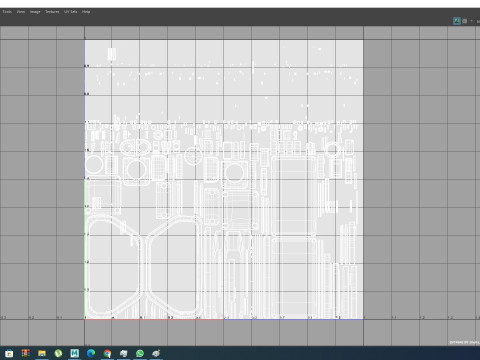Open the gray app icon left of WhatsApp
Image resolution: width=480 pixels, height=360 pixels.
[123, 353]
